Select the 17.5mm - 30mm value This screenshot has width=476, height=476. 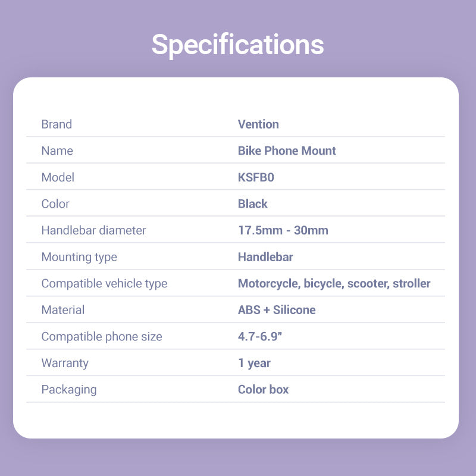click(283, 230)
